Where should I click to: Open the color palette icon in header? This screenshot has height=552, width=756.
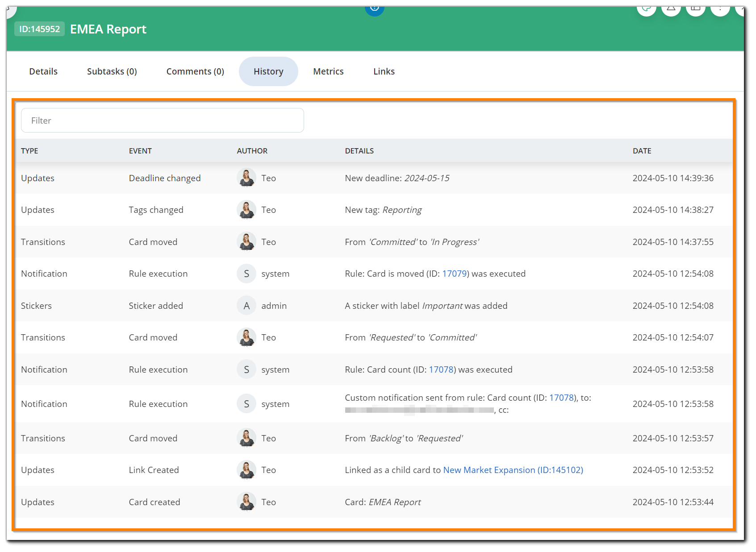click(646, 9)
